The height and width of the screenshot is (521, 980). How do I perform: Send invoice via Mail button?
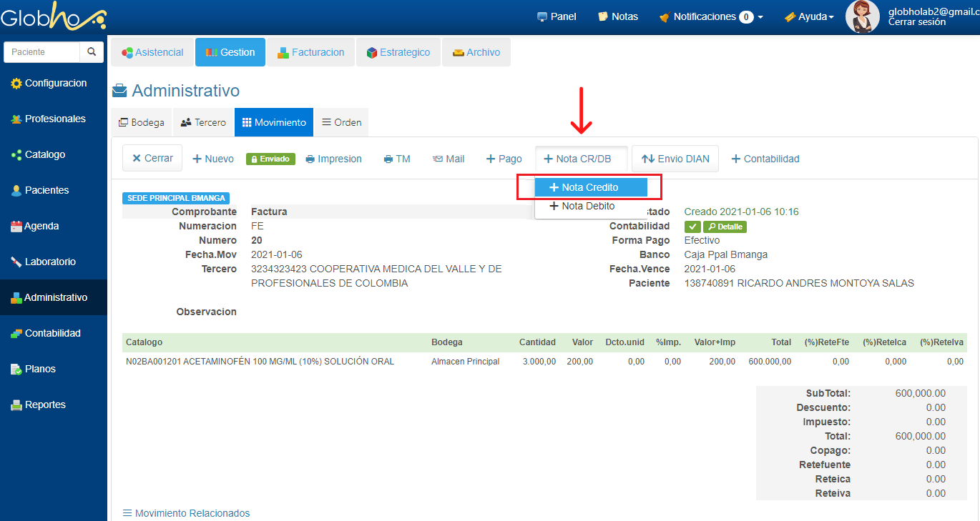449,159
